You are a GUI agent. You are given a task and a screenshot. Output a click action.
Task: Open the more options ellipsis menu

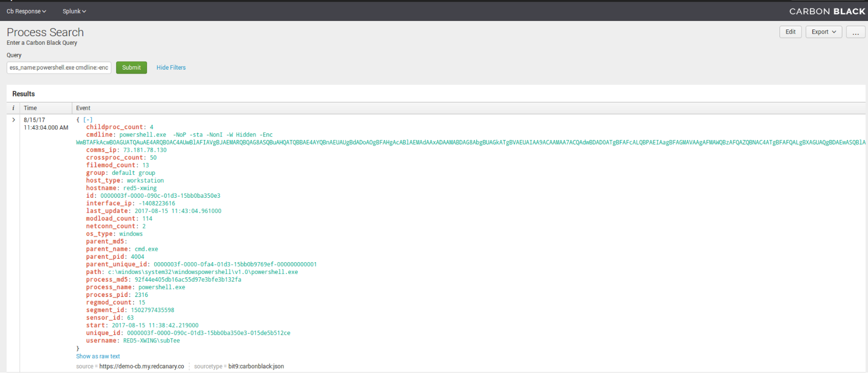(855, 32)
